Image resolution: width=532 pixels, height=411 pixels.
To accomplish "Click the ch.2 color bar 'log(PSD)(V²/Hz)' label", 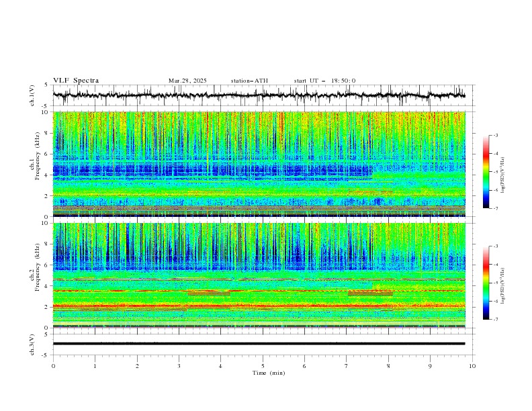I will (x=503, y=285).
